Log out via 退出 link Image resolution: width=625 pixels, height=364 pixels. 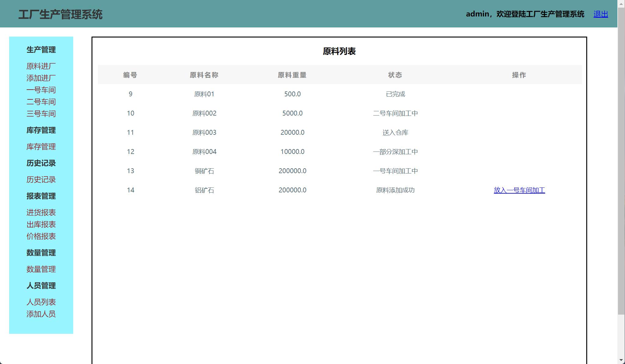click(x=600, y=14)
